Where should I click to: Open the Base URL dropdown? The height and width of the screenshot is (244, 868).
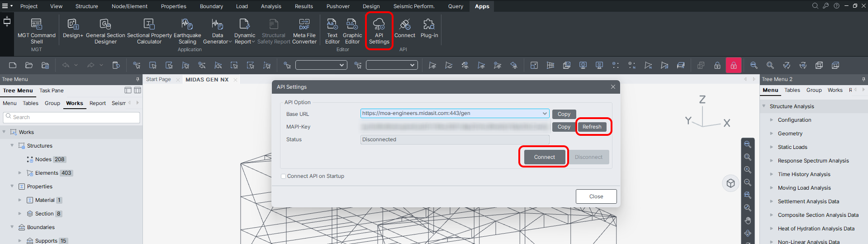point(545,114)
